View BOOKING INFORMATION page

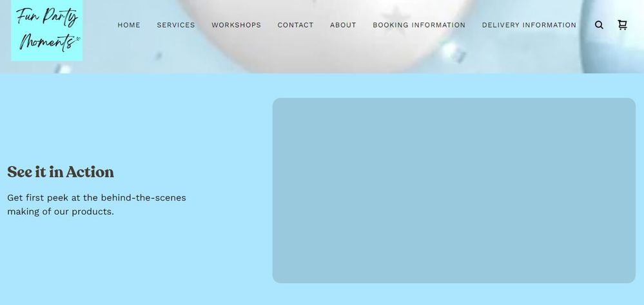click(x=419, y=25)
